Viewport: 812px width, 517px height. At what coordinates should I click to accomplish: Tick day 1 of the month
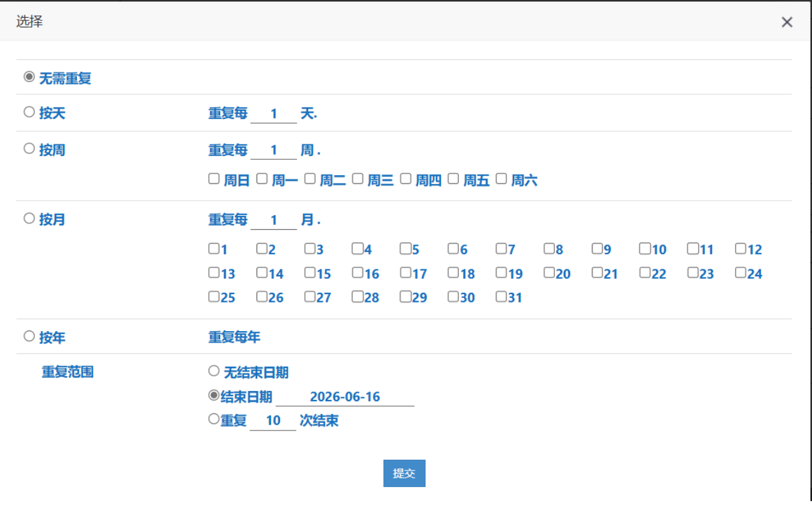214,248
